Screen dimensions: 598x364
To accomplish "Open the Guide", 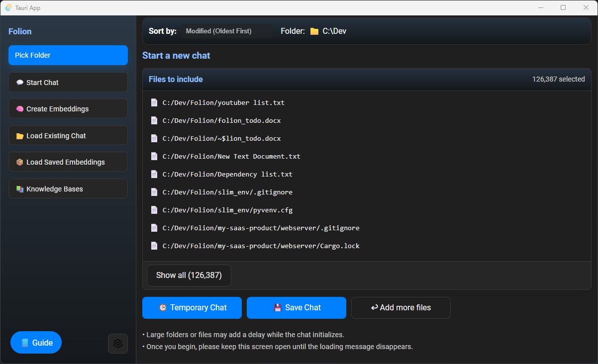I will (36, 343).
